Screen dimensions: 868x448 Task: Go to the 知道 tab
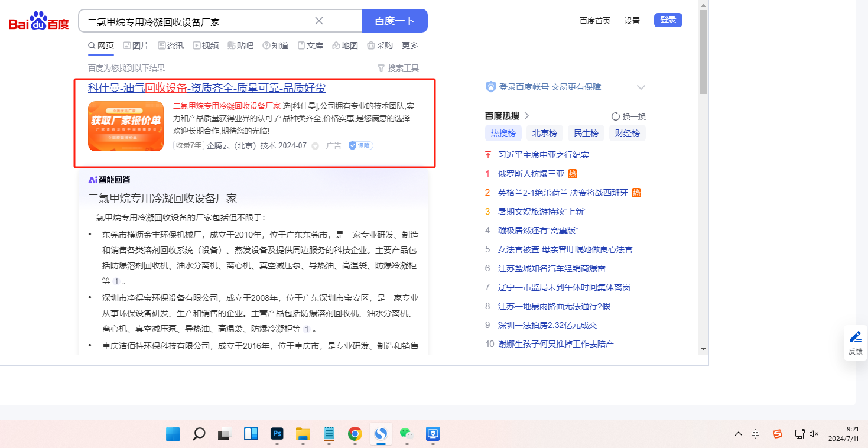[275, 46]
